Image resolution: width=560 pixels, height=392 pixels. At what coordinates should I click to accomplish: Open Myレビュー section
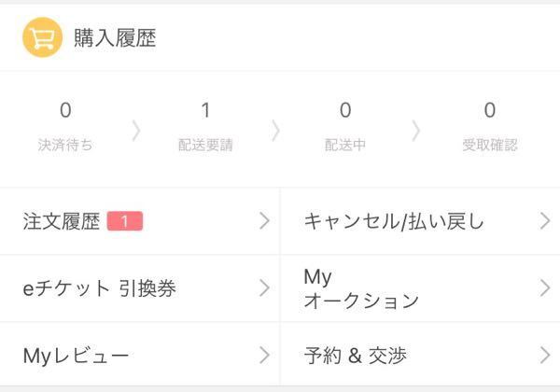click(x=140, y=355)
